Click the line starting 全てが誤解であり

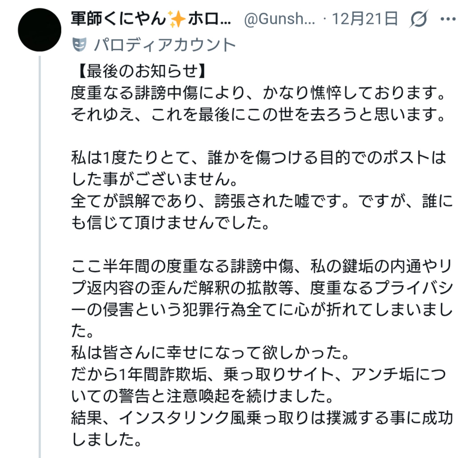pos(261,201)
